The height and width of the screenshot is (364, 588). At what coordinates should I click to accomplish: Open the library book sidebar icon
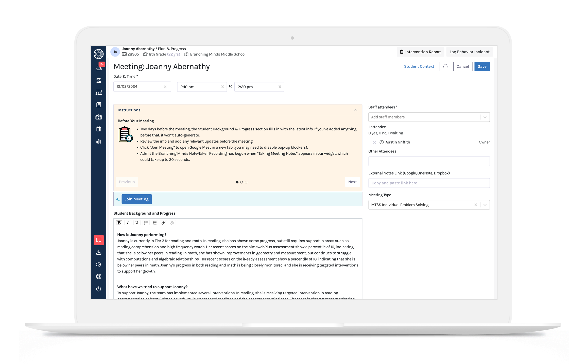99,105
